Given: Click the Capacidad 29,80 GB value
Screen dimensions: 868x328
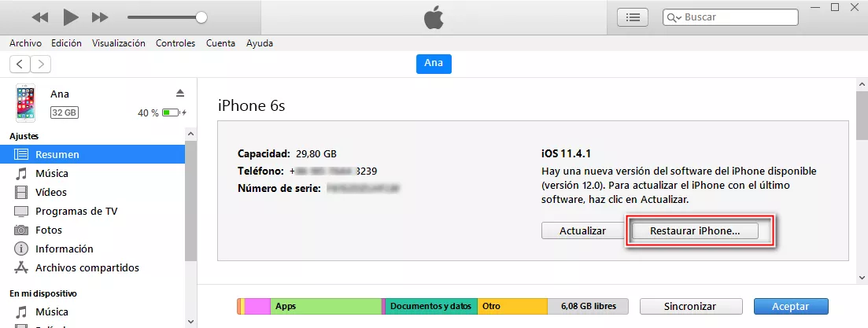Looking at the screenshot, I should [316, 153].
